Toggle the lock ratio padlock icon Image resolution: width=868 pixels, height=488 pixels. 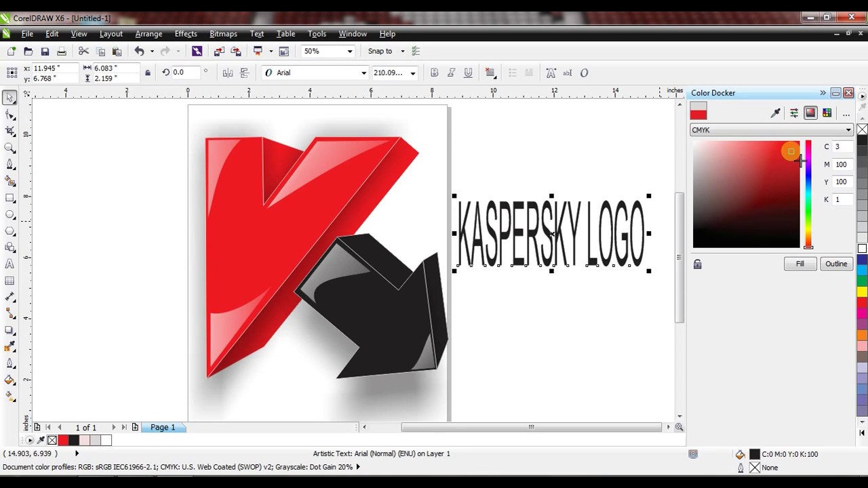tap(148, 73)
